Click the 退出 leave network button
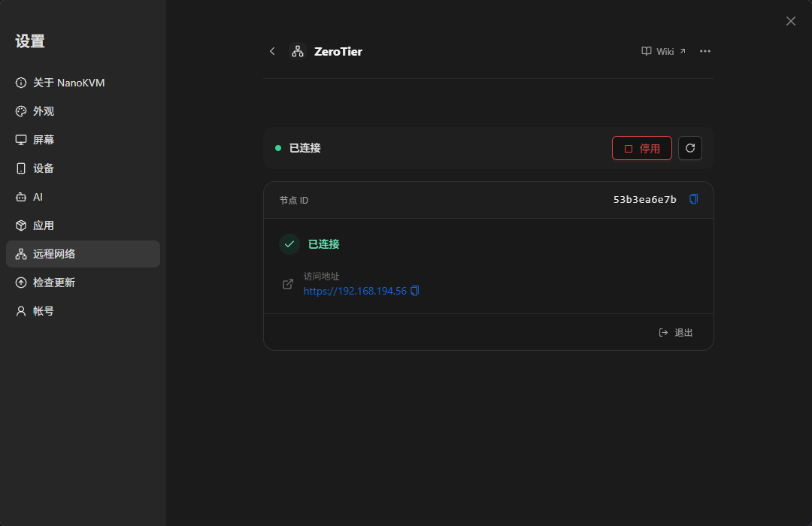812x526 pixels. tap(676, 332)
